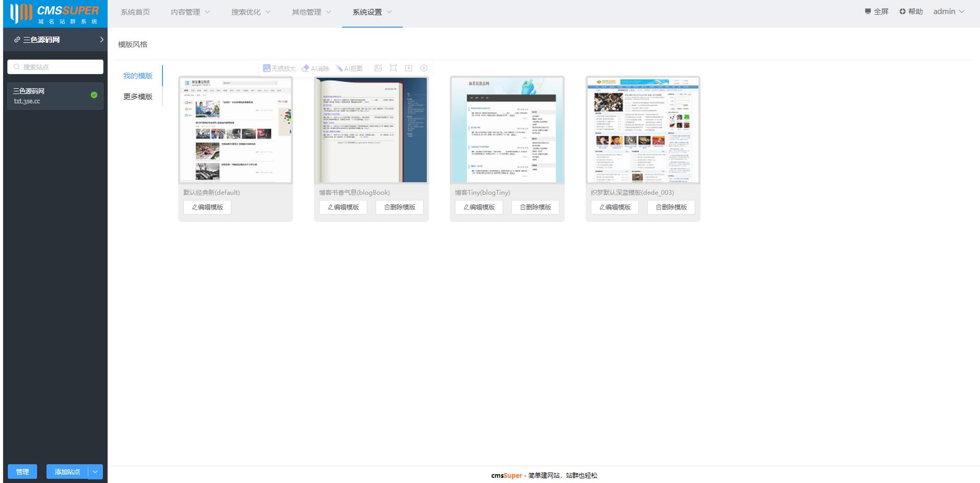Switch to the 更多模版 tab
Viewport: 980px width, 483px height.
138,97
